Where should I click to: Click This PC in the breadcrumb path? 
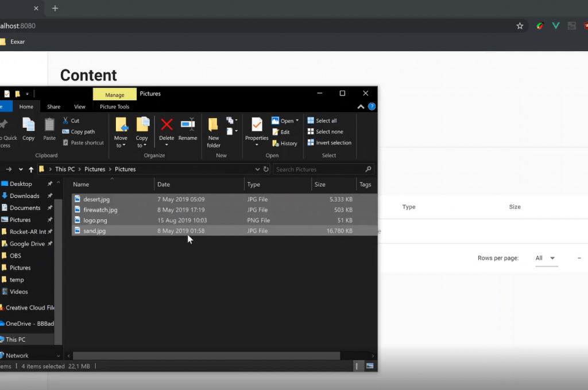[65, 169]
